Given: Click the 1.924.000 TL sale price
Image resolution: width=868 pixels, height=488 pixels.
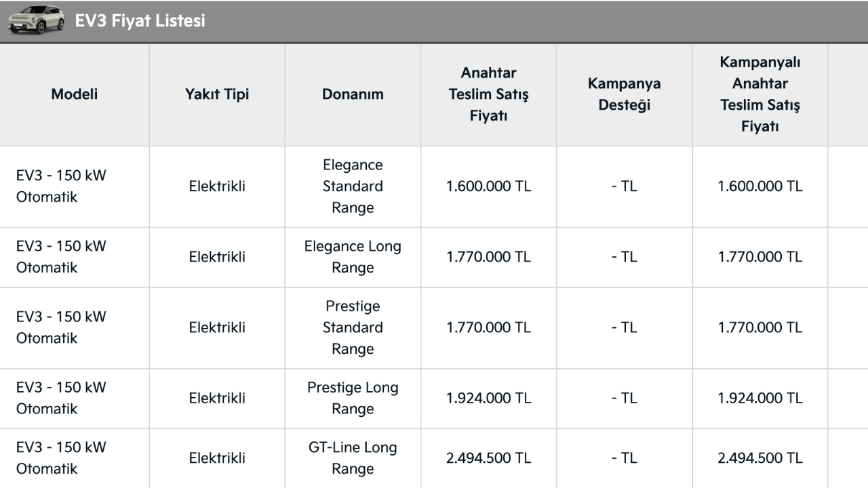Looking at the screenshot, I should (488, 398).
